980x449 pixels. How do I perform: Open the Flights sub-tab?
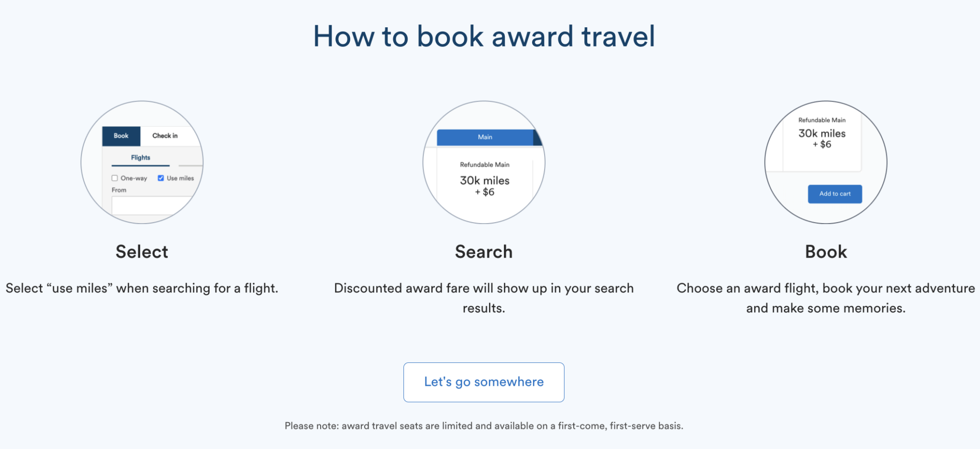(x=141, y=157)
